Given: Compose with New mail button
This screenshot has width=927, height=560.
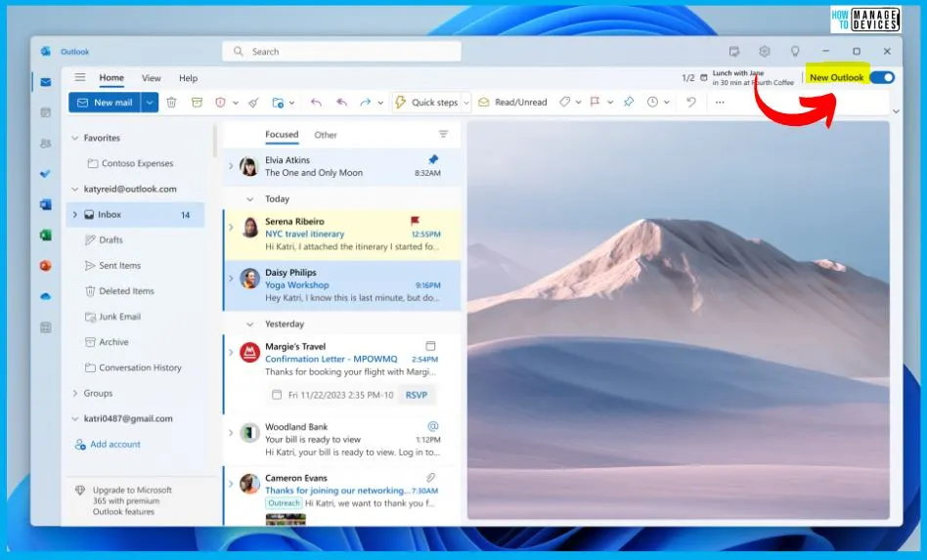Looking at the screenshot, I should 105,103.
